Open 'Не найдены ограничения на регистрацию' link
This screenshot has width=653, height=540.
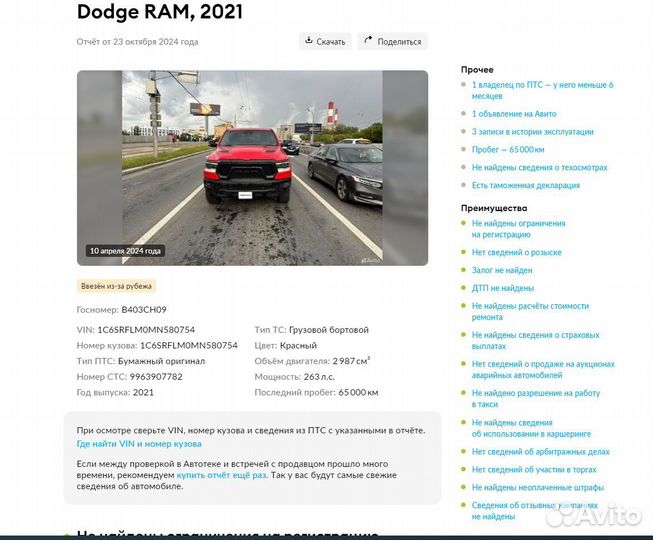point(518,229)
